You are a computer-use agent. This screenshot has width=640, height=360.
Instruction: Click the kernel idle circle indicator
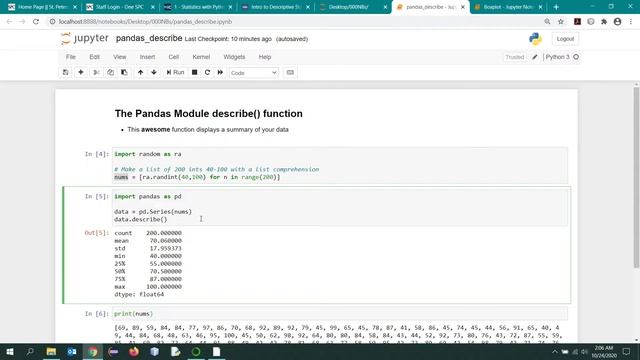[x=576, y=57]
